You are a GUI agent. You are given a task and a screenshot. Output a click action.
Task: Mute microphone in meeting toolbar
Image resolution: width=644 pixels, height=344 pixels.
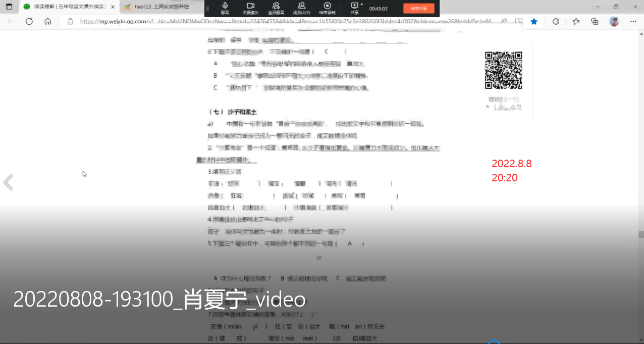(225, 8)
